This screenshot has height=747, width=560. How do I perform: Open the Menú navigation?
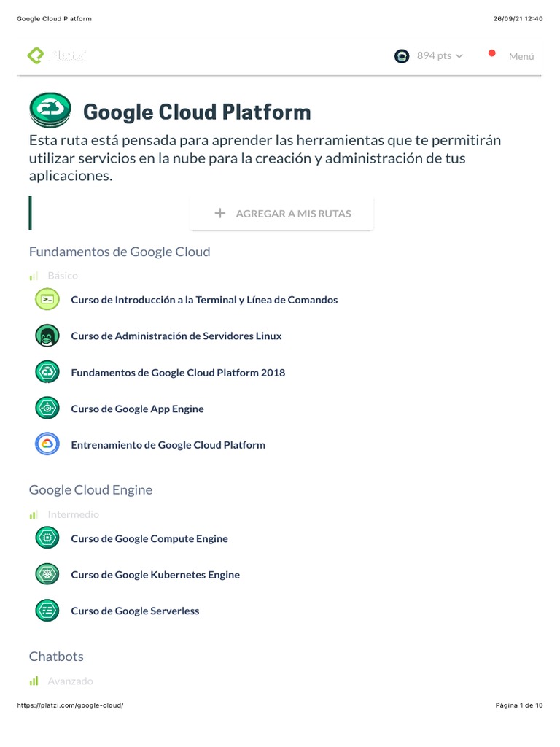[521, 56]
